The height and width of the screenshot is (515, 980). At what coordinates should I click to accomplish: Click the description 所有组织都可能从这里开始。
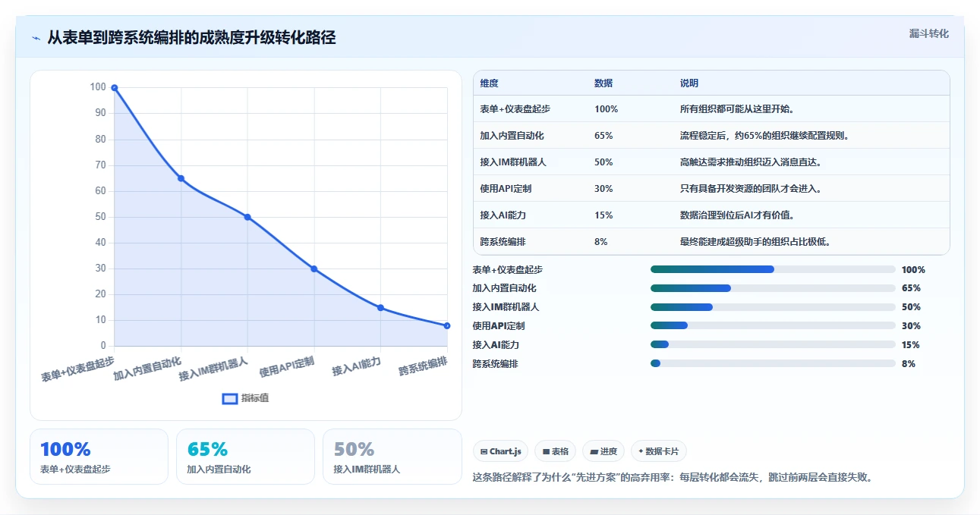tap(737, 109)
